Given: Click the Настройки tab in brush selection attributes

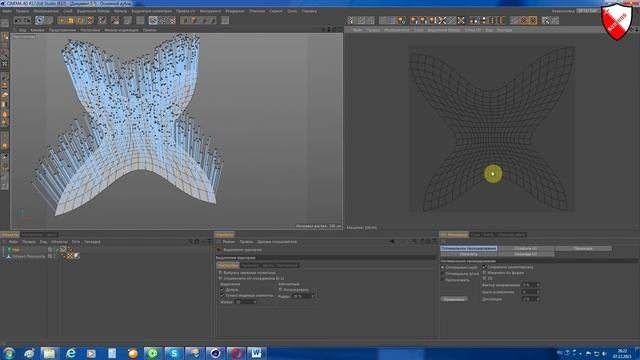Looking at the screenshot, I should pos(228,265).
